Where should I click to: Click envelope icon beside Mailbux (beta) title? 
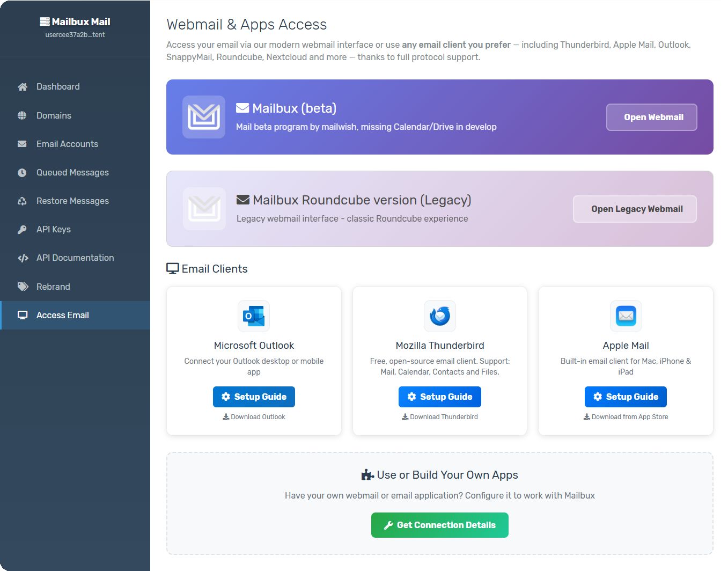[x=242, y=108]
